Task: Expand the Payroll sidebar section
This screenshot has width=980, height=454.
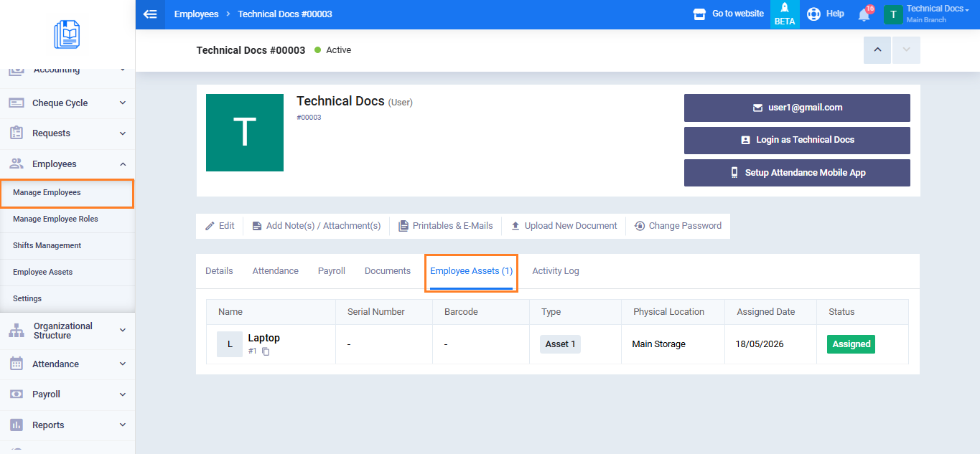Action: (67, 394)
